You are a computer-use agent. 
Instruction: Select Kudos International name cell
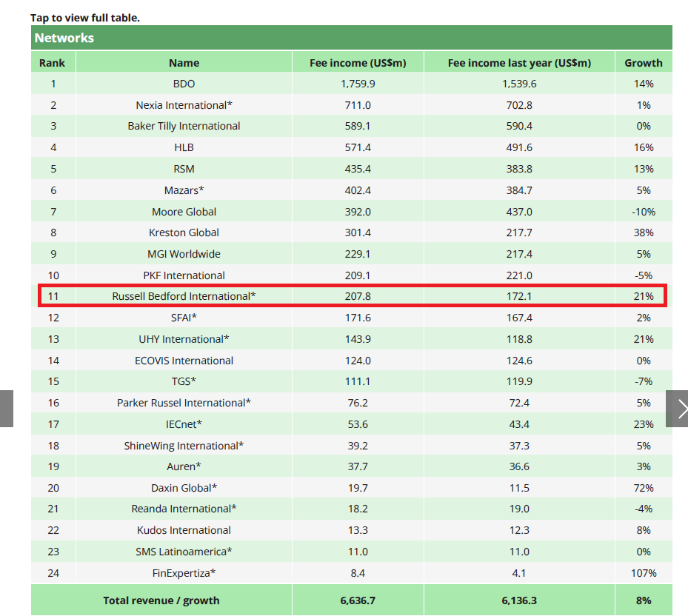[x=184, y=529]
